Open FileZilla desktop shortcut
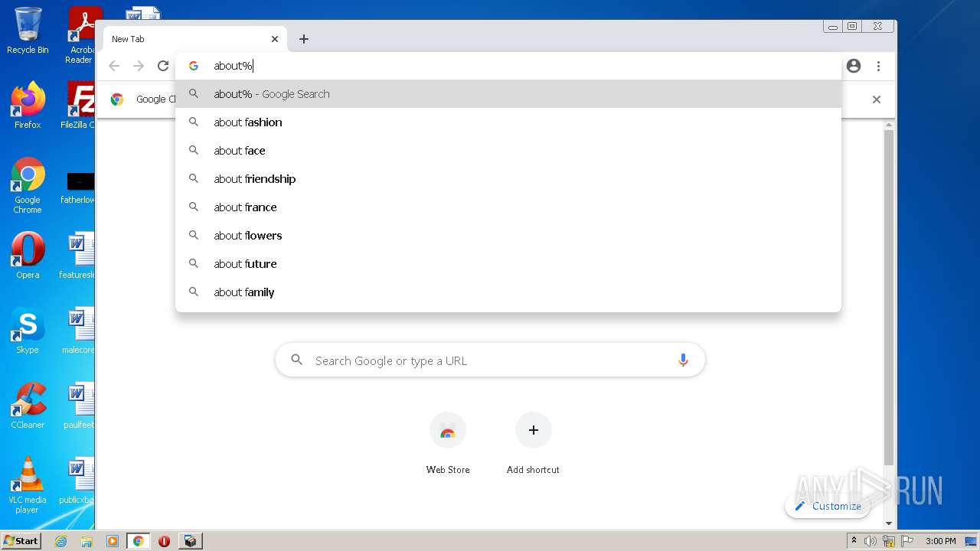The width and height of the screenshot is (980, 551). click(x=80, y=105)
